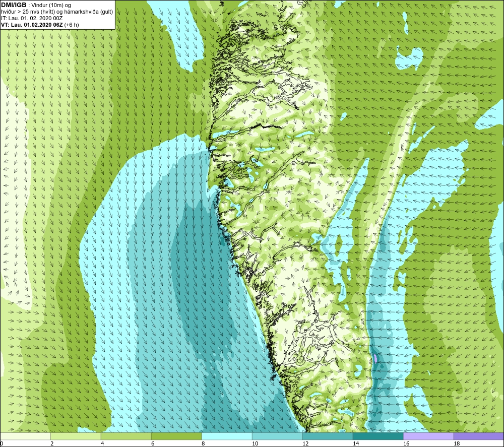The height and width of the screenshot is (447, 504).
Task: Click the 2–4 m/s legend color swatch
Action: [x=76, y=436]
